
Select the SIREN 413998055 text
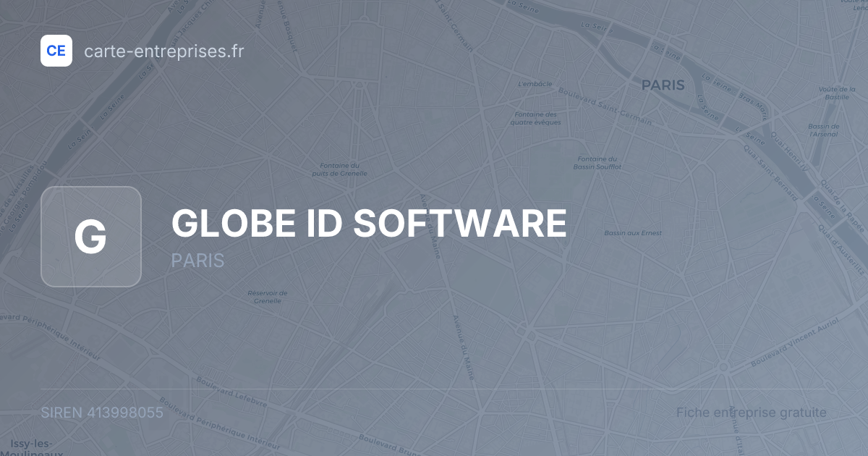click(102, 413)
